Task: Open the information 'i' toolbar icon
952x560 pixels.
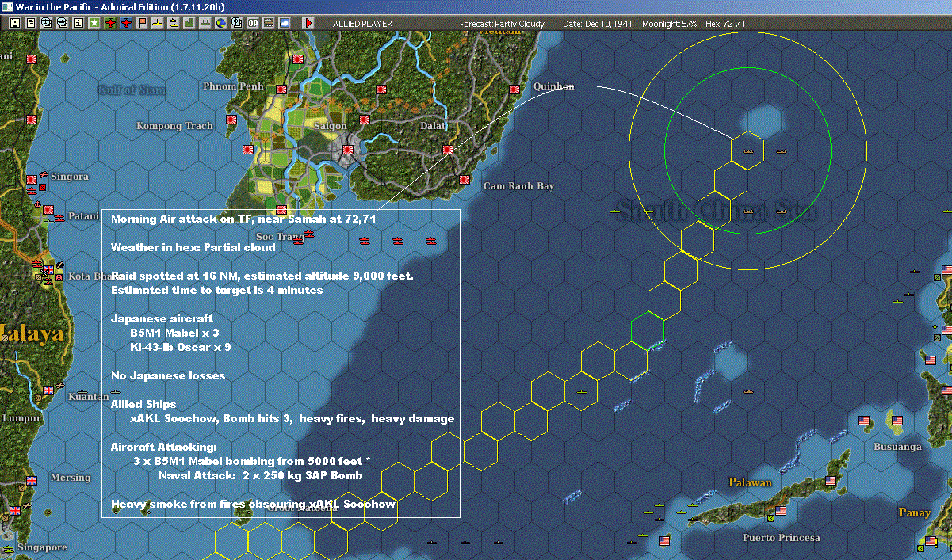Action: [x=78, y=23]
